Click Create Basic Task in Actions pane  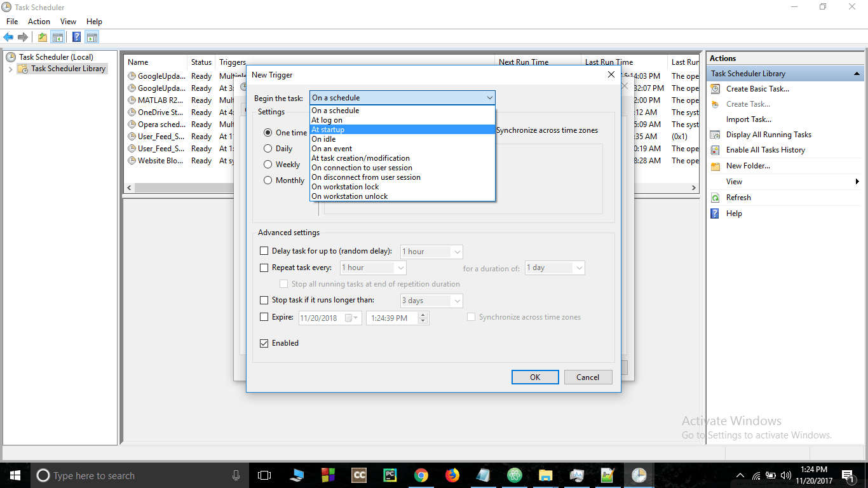[757, 89]
